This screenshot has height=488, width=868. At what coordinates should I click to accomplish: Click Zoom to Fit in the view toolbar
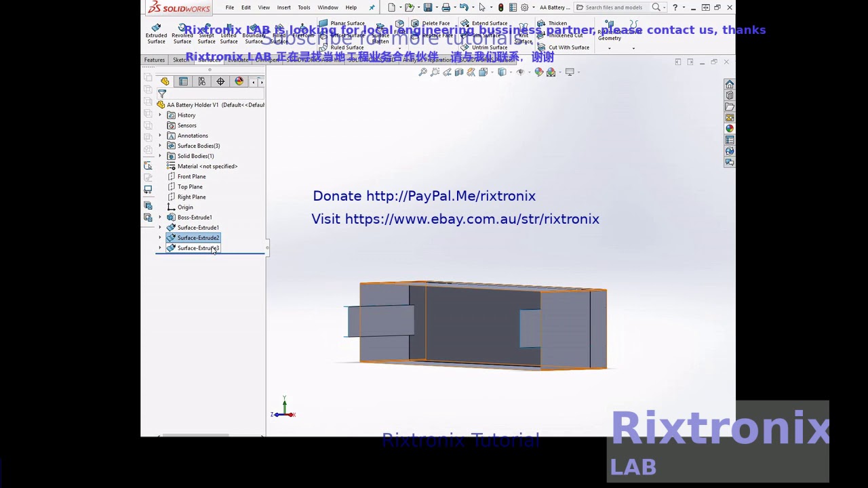[x=422, y=72]
